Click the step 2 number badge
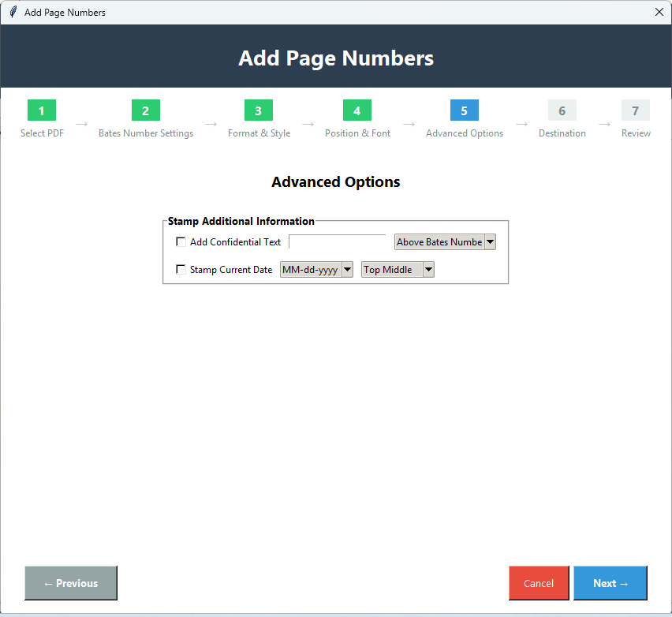The height and width of the screenshot is (617, 672). pyautogui.click(x=145, y=110)
